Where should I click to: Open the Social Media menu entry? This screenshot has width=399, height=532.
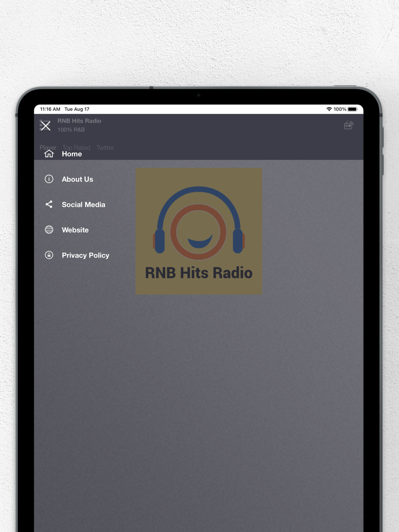83,205
